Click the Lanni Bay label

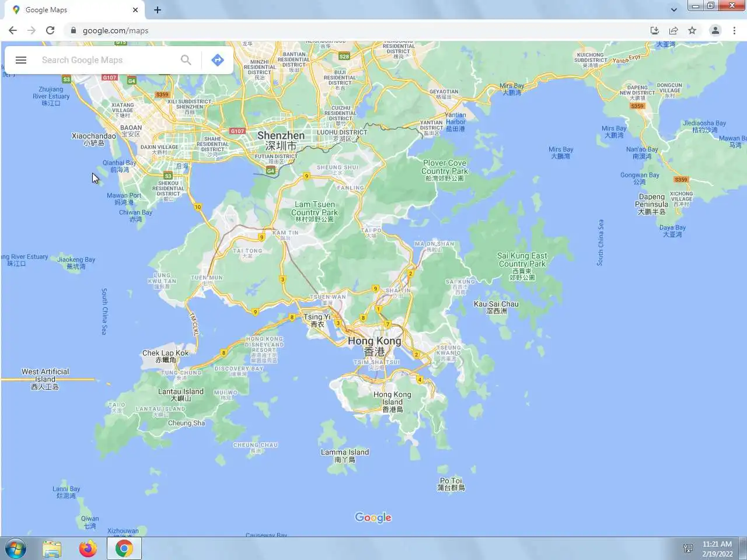pos(66,492)
